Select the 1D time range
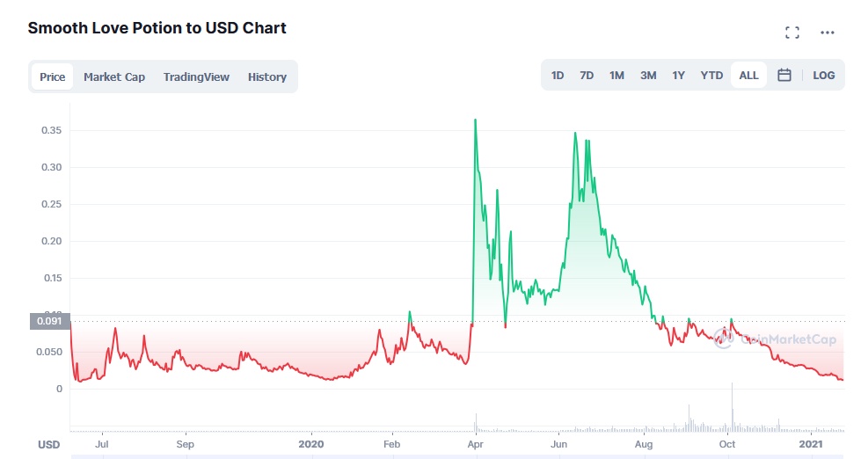The width and height of the screenshot is (868, 459). tap(558, 76)
